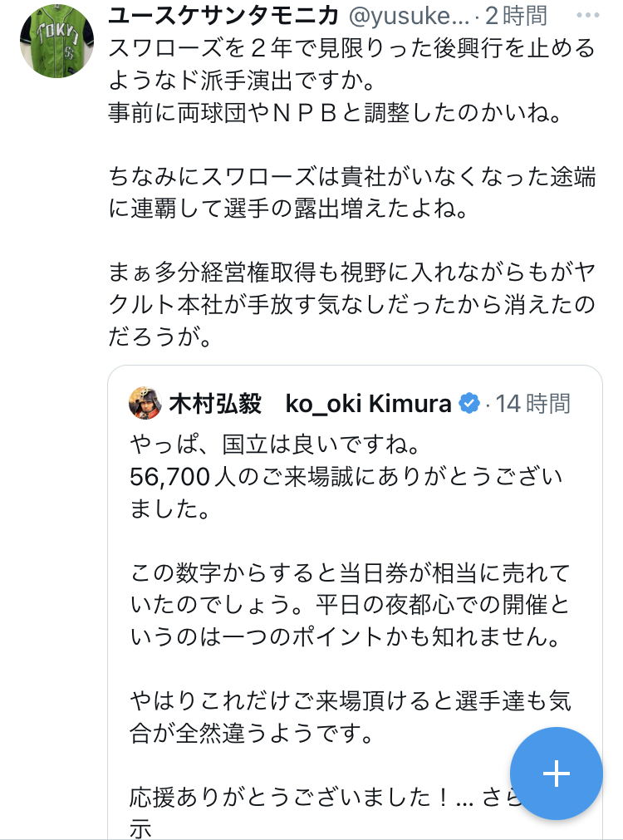Open the three-dot more options menu
This screenshot has width=623, height=840.
click(586, 15)
